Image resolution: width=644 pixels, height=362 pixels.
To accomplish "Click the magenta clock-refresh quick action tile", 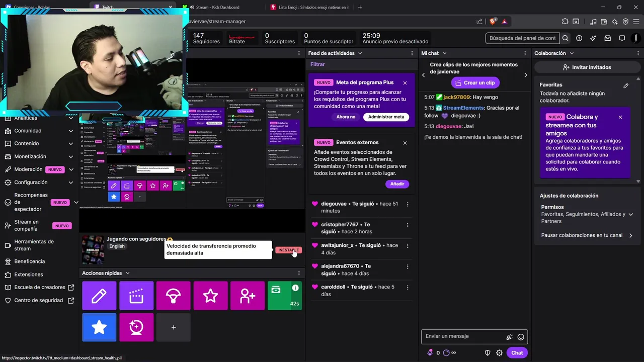I will click(136, 327).
